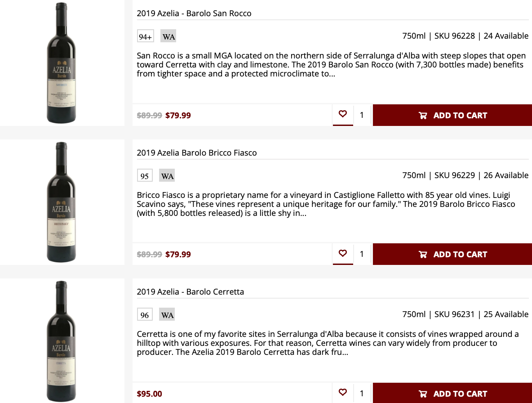The image size is (532, 403).
Task: Click San Rocco bottle thumbnail image
Action: coord(62,63)
